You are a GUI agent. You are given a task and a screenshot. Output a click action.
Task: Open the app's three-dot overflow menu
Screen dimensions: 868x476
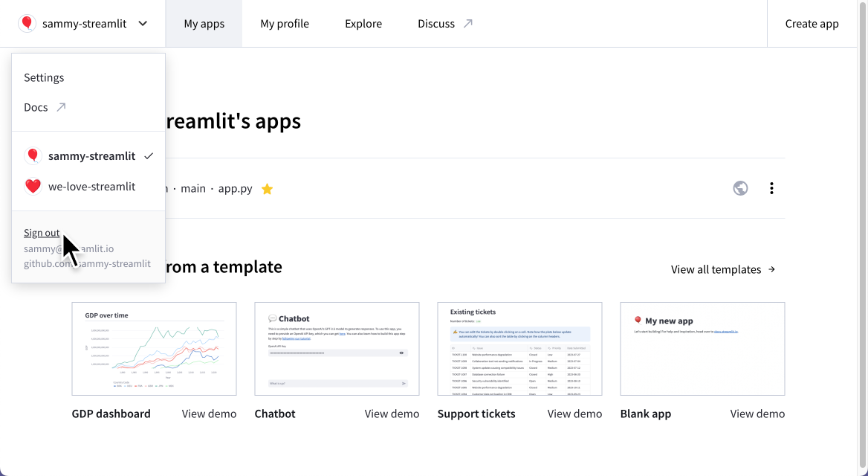click(x=771, y=188)
